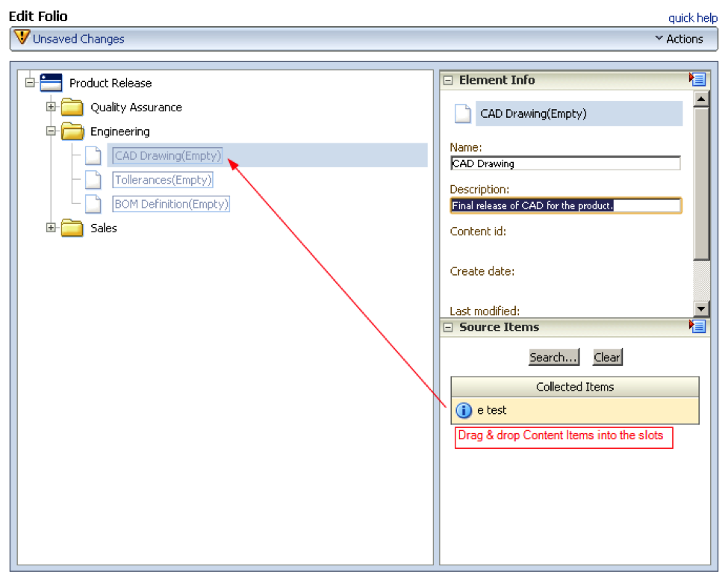This screenshot has height=584, width=728.
Task: Open the Actions dropdown menu
Action: [x=679, y=39]
